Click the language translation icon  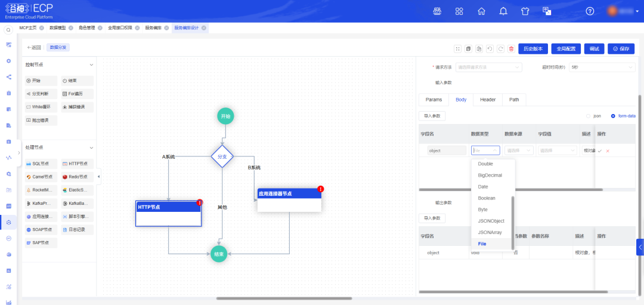pos(546,11)
